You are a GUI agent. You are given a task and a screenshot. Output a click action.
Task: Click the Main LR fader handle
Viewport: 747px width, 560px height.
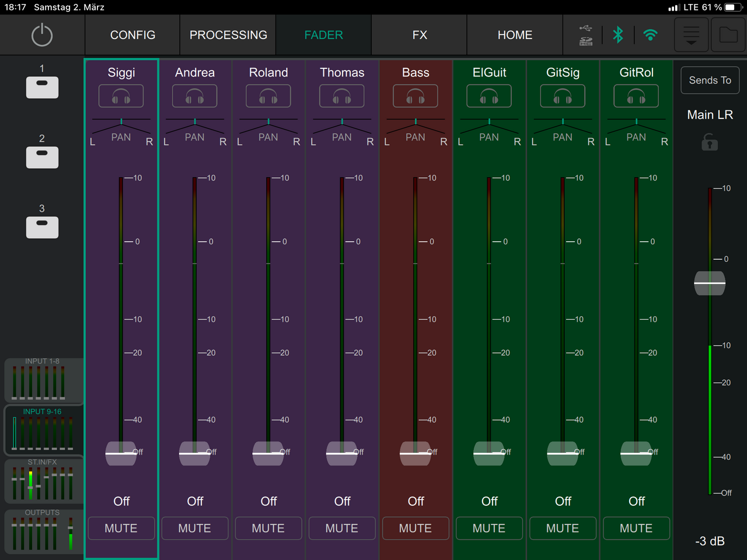click(710, 283)
